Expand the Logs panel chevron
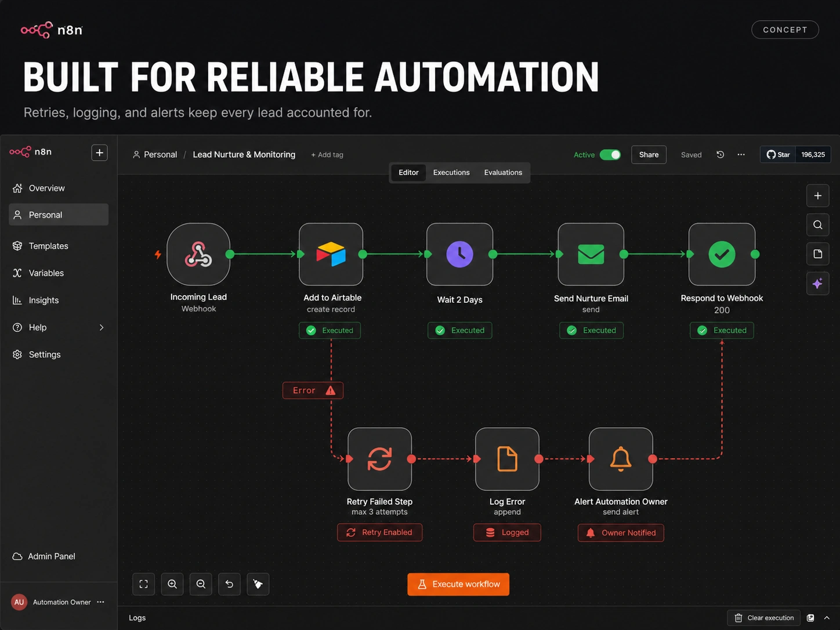Image resolution: width=840 pixels, height=630 pixels. 827,618
